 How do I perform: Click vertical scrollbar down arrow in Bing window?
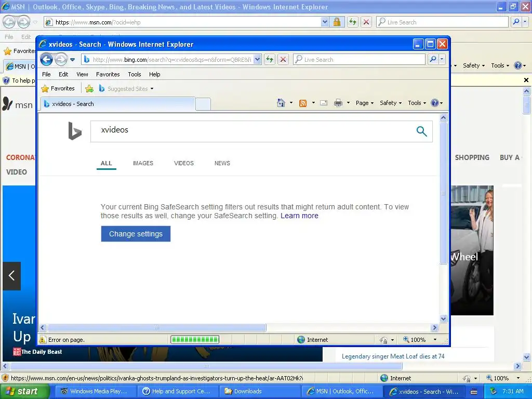coord(443,318)
